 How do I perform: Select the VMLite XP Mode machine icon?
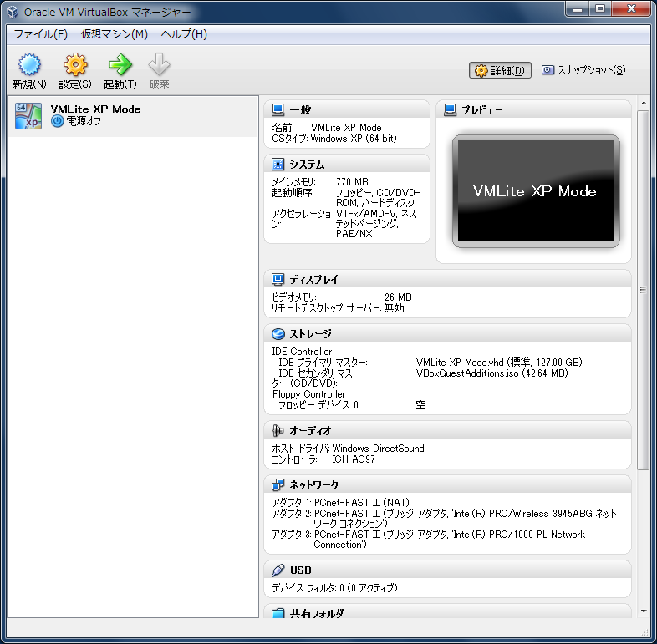pos(28,116)
